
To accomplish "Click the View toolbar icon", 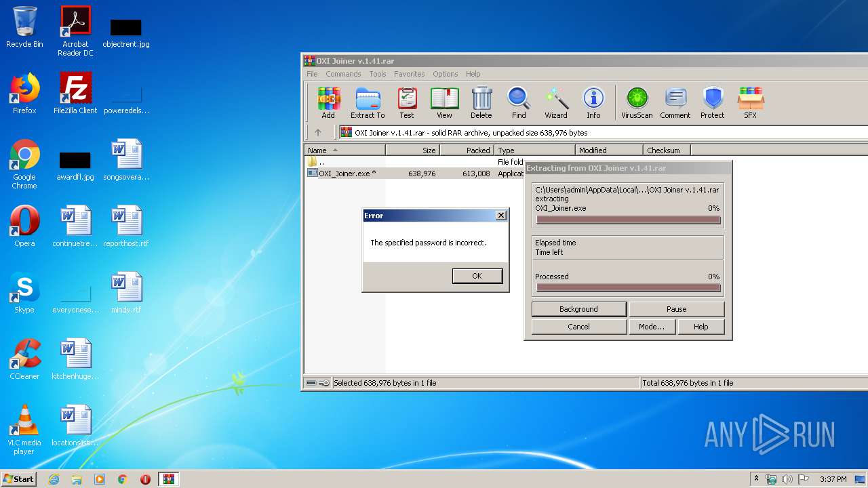I will [444, 103].
